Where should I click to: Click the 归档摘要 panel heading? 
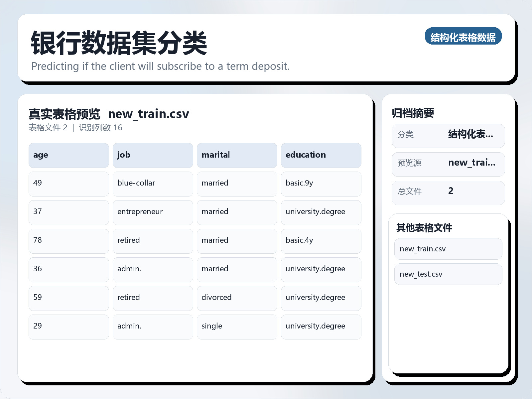click(x=414, y=113)
